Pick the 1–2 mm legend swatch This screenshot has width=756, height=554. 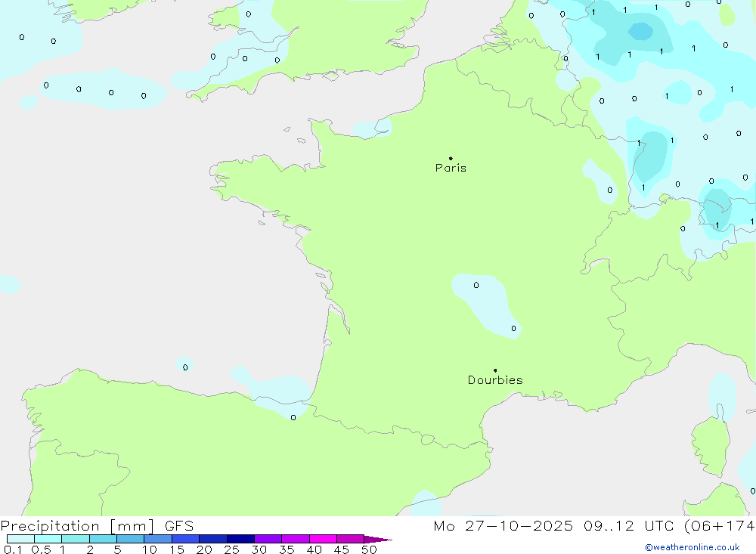(76, 539)
